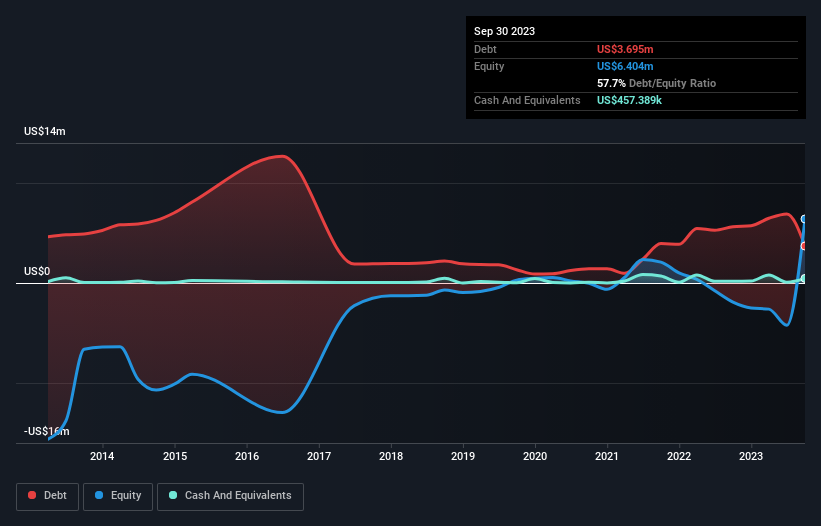Click the 2014 x-axis label

click(102, 456)
